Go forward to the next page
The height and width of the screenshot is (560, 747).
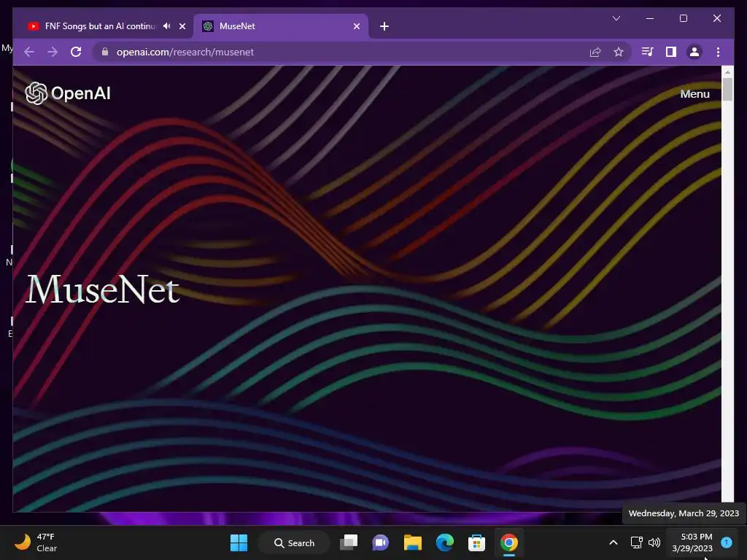tap(53, 52)
